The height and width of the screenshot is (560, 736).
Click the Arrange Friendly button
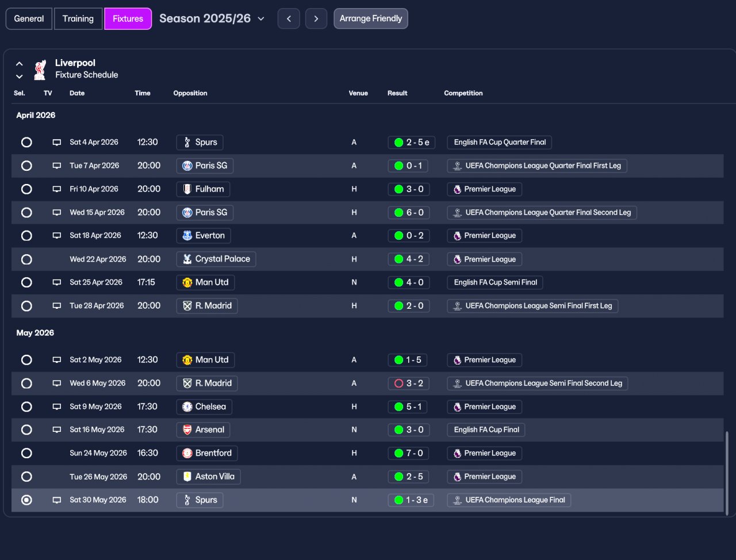370,18
